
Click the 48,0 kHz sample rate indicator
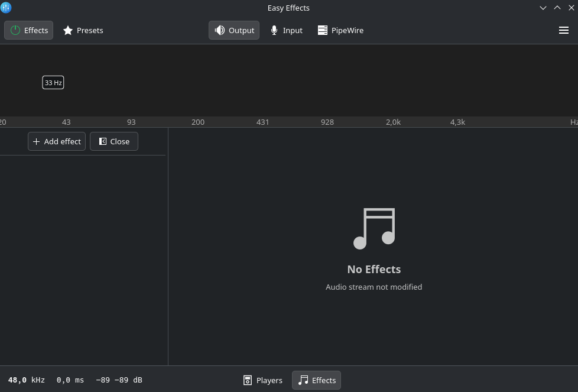tap(27, 380)
